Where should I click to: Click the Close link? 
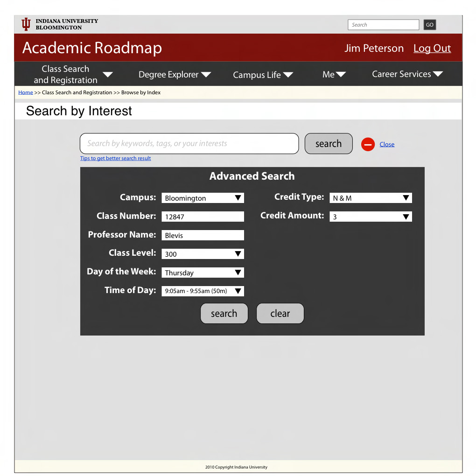coord(387,145)
